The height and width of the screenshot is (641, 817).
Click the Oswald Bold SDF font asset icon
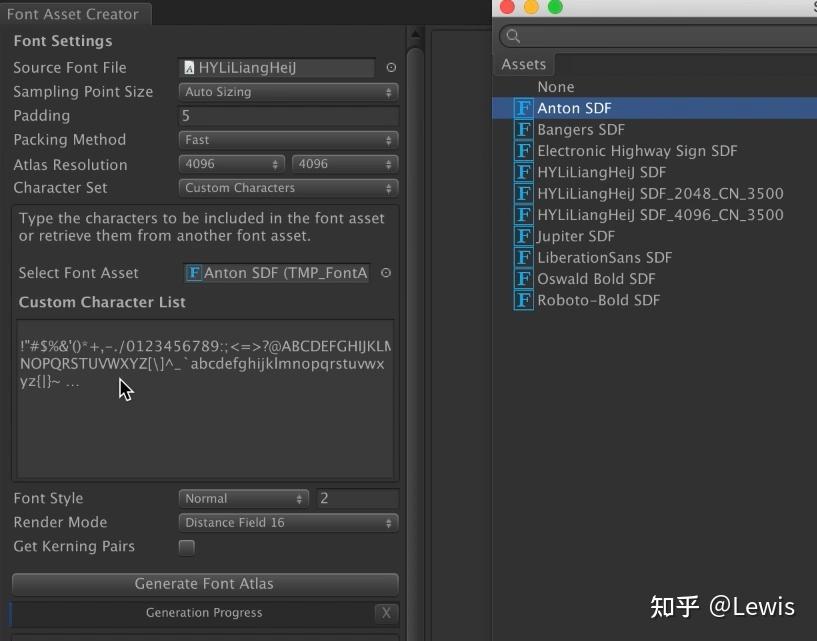(x=522, y=278)
